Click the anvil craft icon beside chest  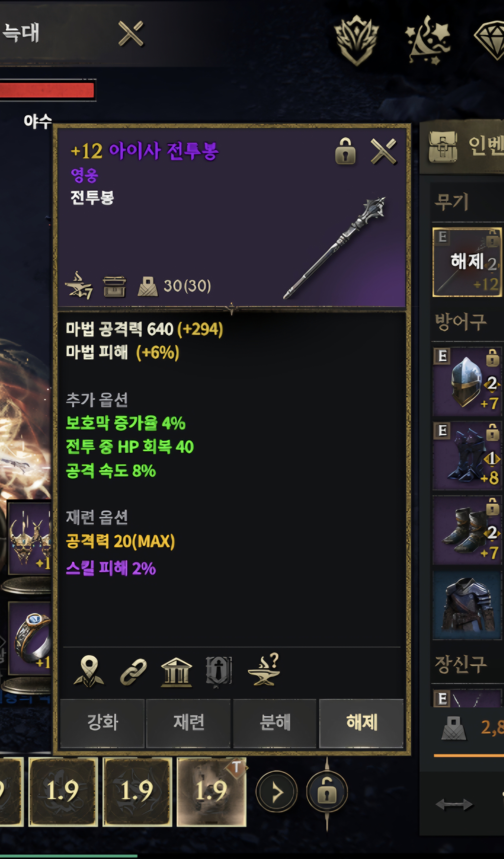79,286
